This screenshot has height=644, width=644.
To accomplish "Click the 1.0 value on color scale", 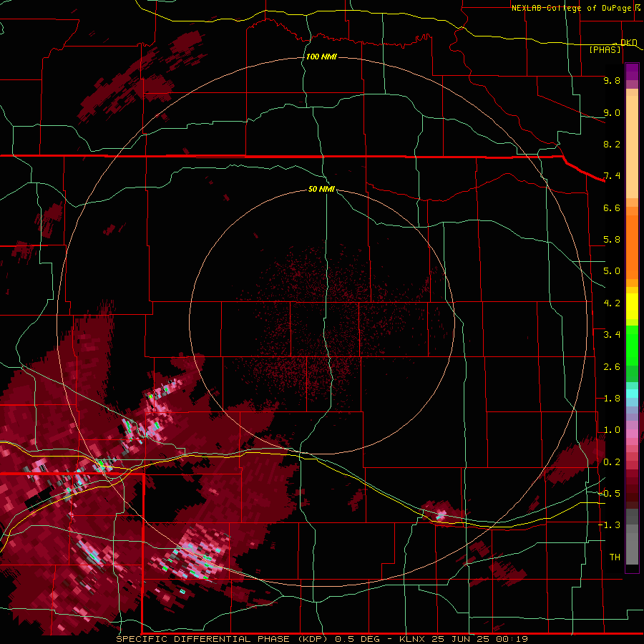I will 612,430.
